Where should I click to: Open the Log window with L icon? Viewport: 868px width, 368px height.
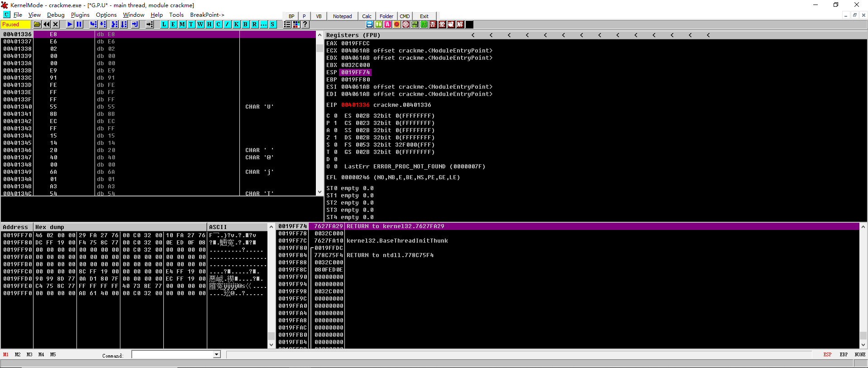coord(164,24)
